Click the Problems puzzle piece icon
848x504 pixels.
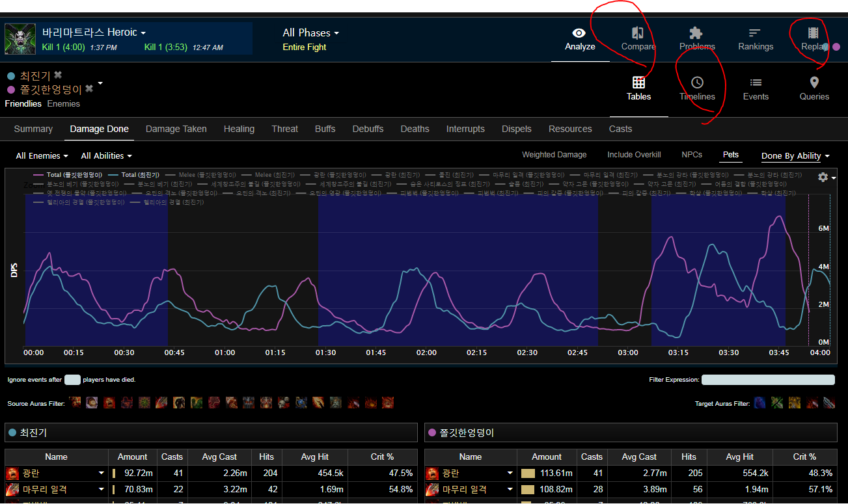pos(696,33)
